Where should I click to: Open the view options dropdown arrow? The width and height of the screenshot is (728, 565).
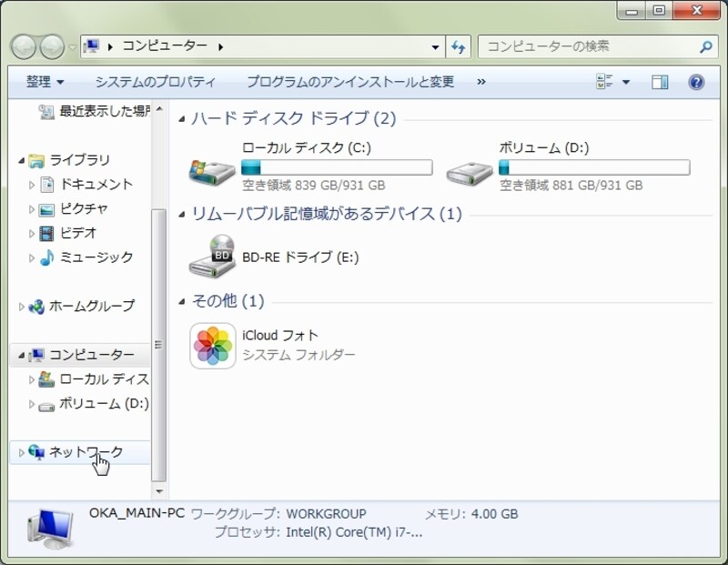point(626,83)
